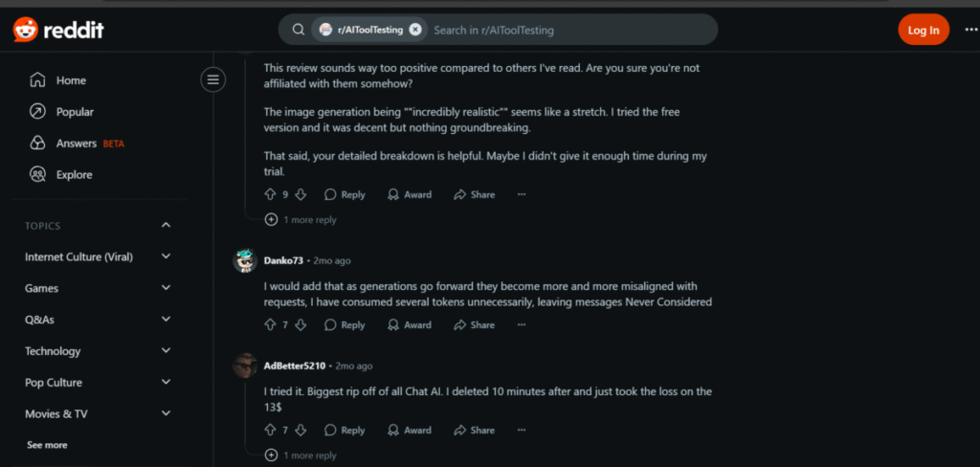
Task: Share the comment by Danko73
Action: (475, 325)
